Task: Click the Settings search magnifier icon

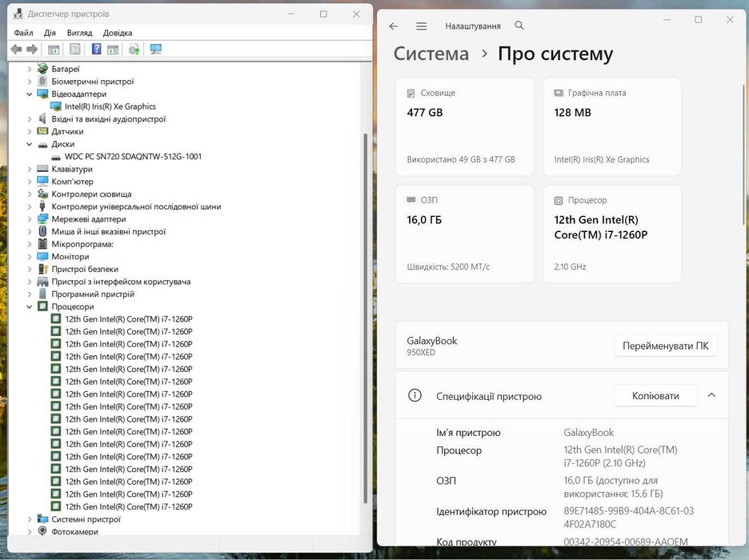Action: pos(519,26)
